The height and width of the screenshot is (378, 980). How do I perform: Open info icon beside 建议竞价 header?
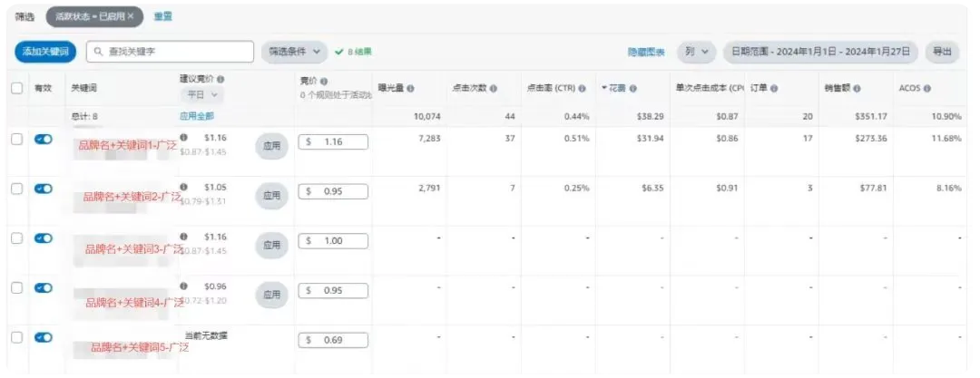click(x=221, y=80)
